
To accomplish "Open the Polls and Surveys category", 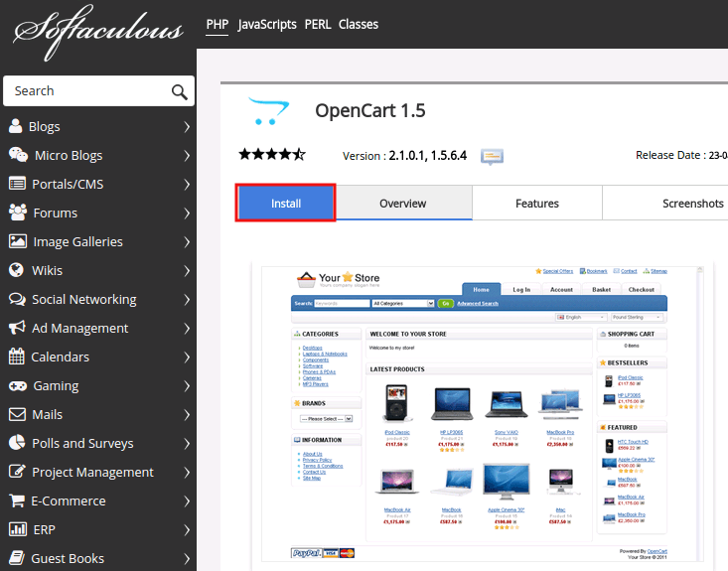I will 99,443.
